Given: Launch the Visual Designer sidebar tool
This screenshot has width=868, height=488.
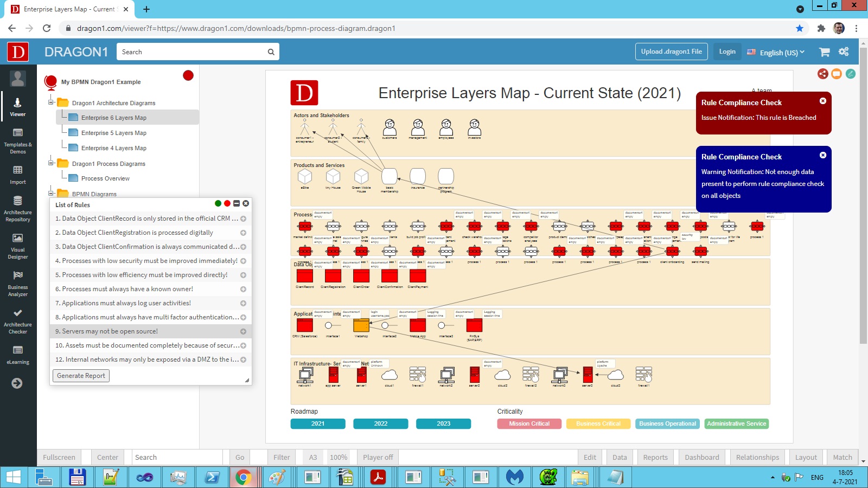Looking at the screenshot, I should point(18,246).
